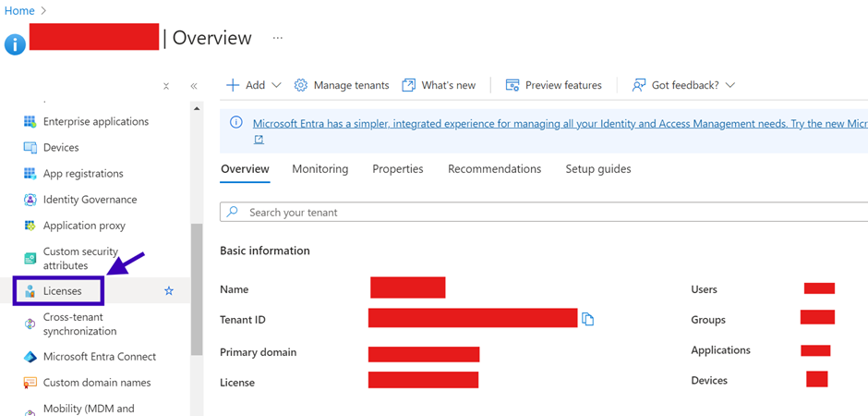Click the Devices monitor icon
The height and width of the screenshot is (416, 868).
(x=30, y=147)
